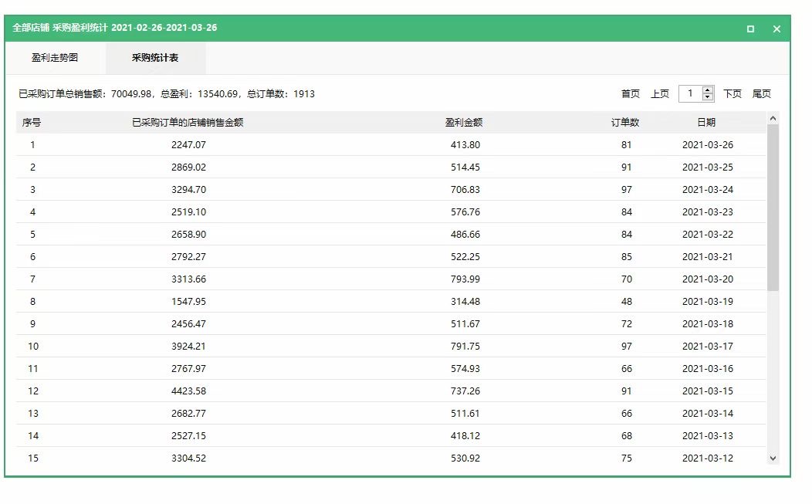Click the up arrow on page number spinner
The image size is (812, 504).
point(706,88)
